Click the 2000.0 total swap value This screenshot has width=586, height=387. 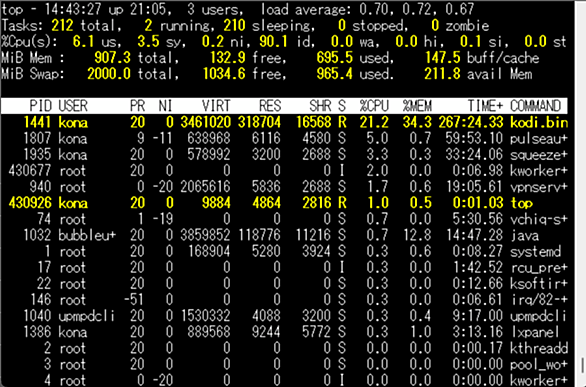tap(109, 74)
